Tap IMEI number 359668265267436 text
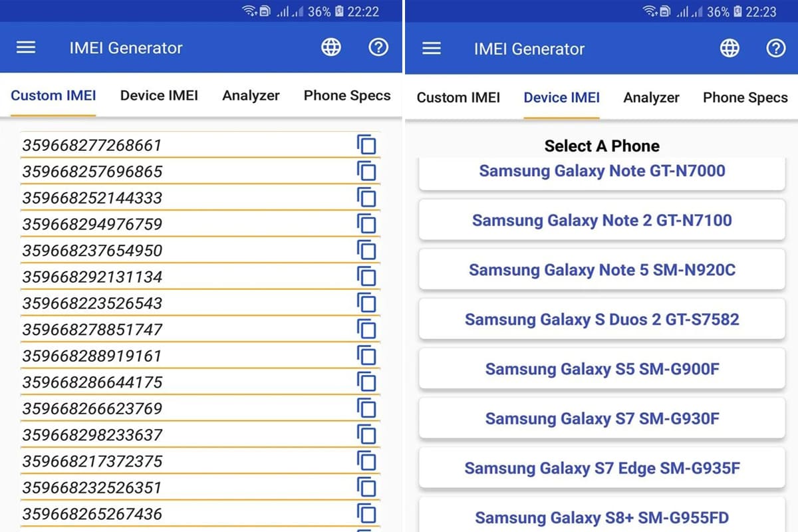This screenshot has width=798, height=532. tap(92, 514)
